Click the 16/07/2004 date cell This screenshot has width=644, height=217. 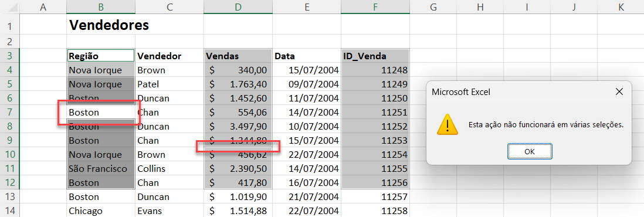tap(306, 182)
